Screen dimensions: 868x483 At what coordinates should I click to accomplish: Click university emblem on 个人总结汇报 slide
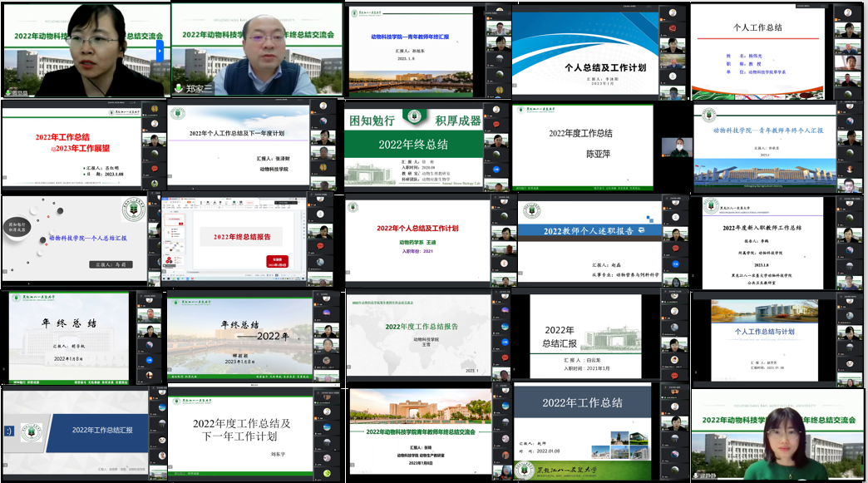pyautogui.click(x=132, y=210)
